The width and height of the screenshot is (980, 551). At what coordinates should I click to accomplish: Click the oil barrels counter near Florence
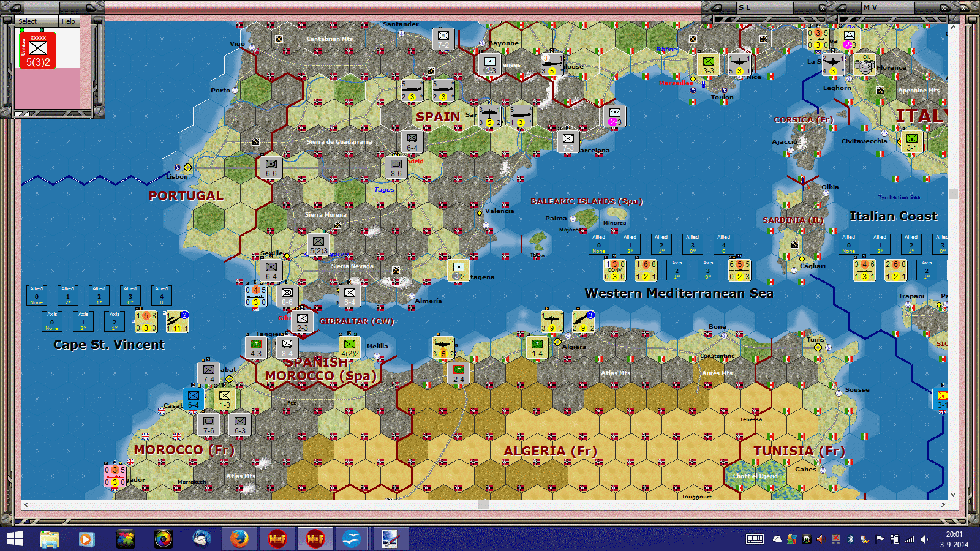click(865, 65)
